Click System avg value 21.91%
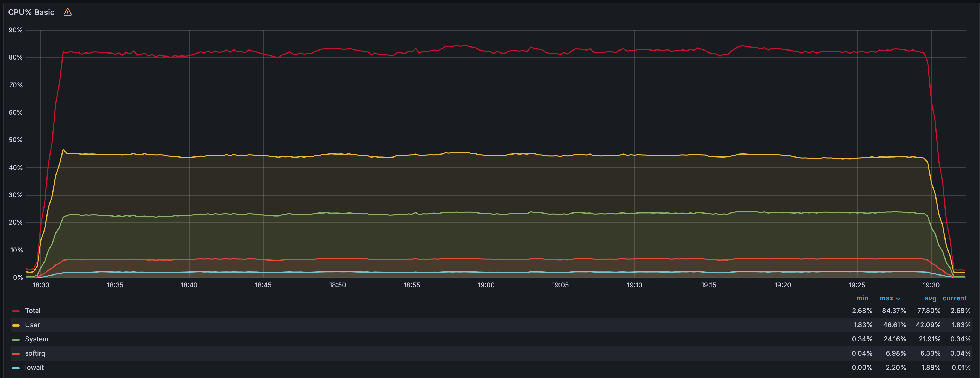Viewport: 980px width, 378px height. click(x=929, y=339)
